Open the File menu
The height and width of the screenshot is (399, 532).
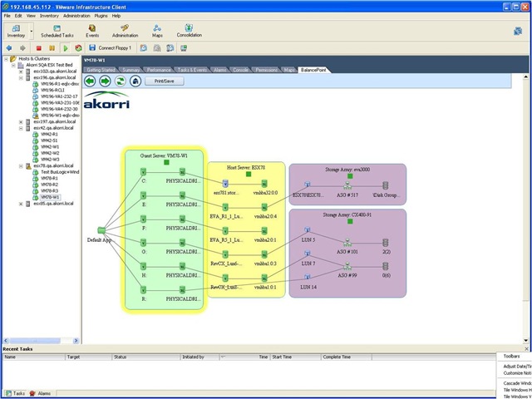(7, 16)
